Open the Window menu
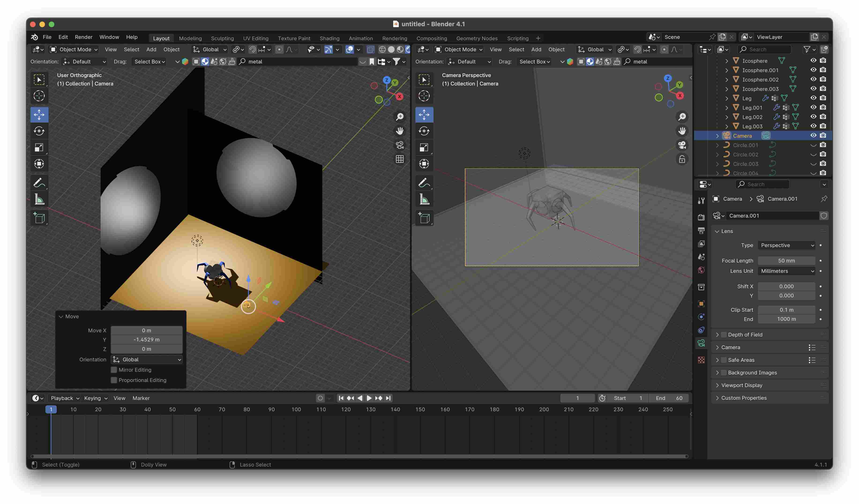This screenshot has height=504, width=859. pyautogui.click(x=109, y=37)
